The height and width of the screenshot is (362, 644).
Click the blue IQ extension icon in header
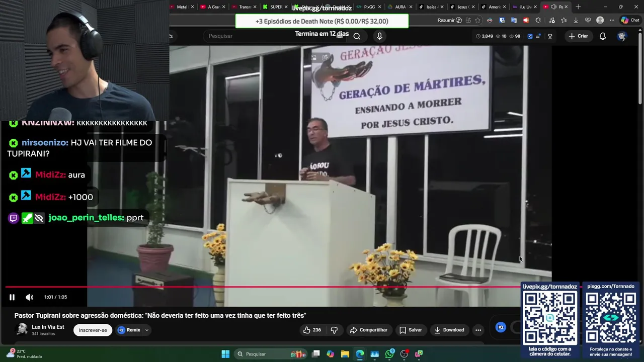[530, 36]
